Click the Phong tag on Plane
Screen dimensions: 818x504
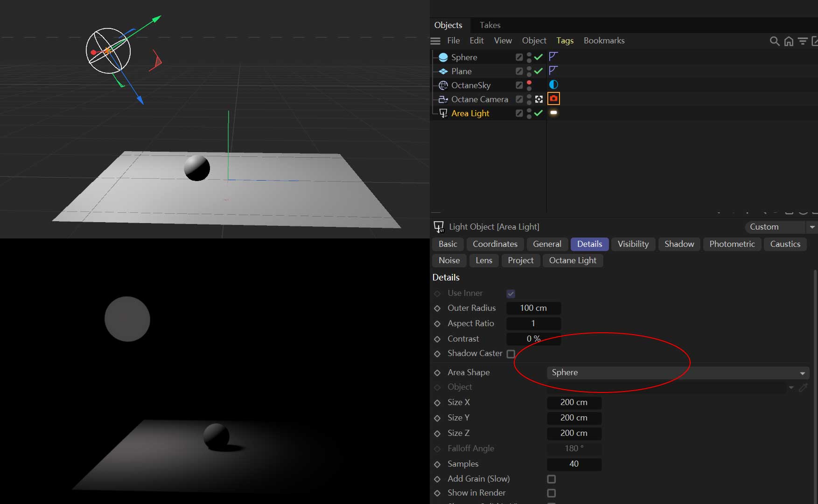(553, 70)
